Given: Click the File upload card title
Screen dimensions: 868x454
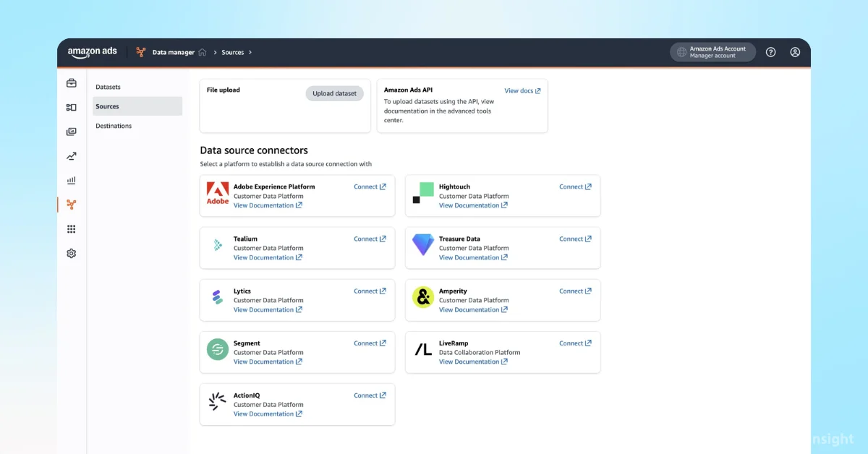Looking at the screenshot, I should [224, 90].
